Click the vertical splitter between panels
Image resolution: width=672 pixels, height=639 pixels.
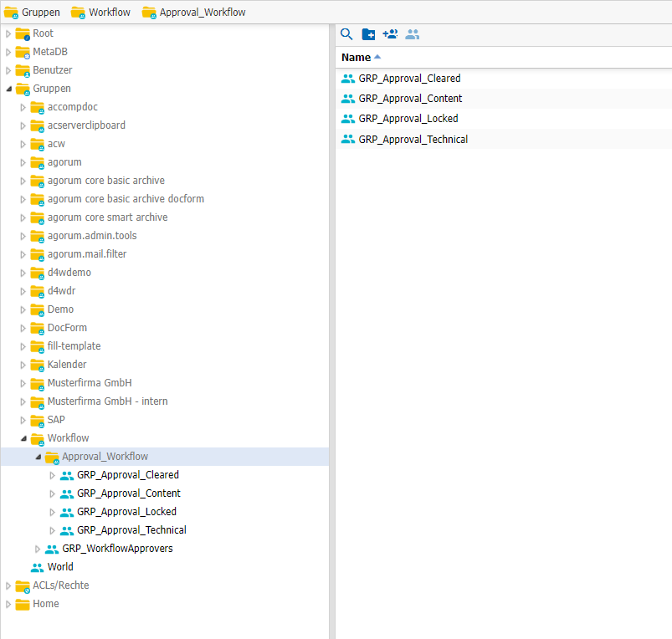tap(332, 331)
